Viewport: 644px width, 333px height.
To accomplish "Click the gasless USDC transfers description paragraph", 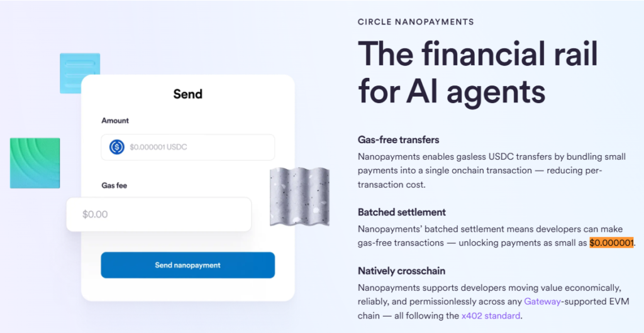I will 491,170.
